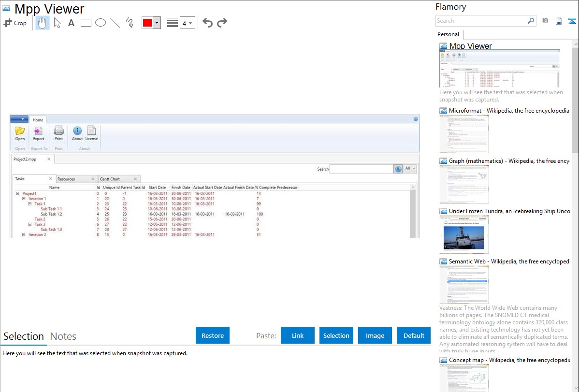
Task: Open the Graph (mathematics) snapshot thumbnail
Action: (x=464, y=184)
